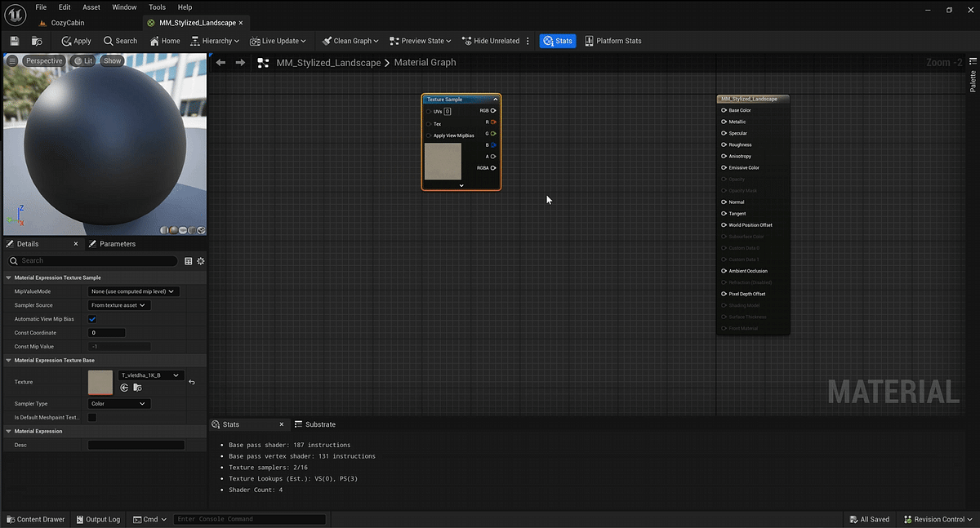Open the Tools menu

coord(157,7)
